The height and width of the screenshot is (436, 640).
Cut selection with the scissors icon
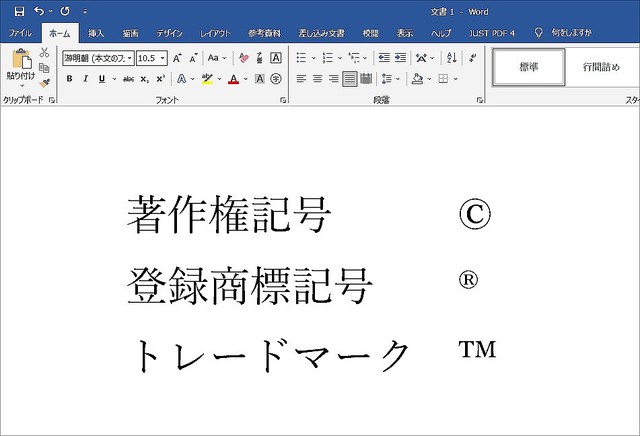(44, 52)
